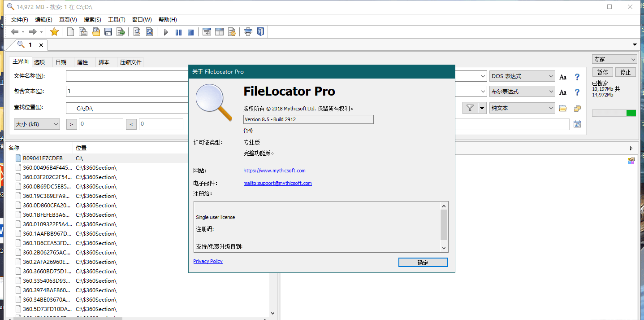Open the calendar date picker icon
The image size is (644, 320).
tap(577, 124)
